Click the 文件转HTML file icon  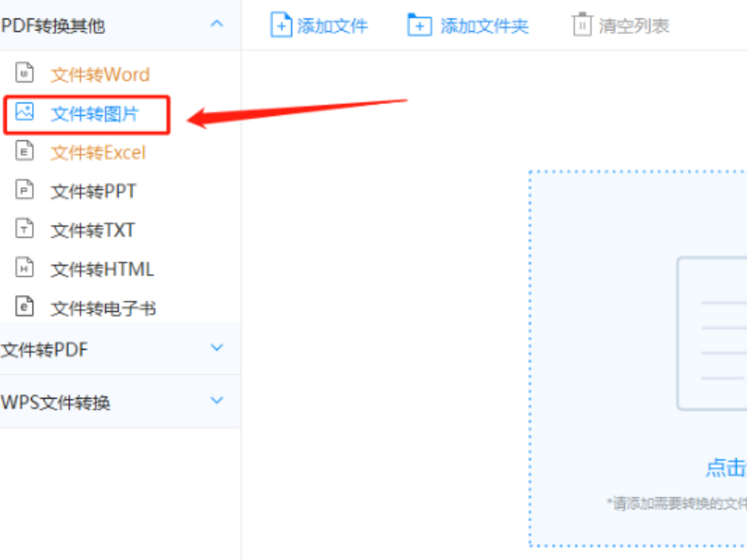click(24, 267)
